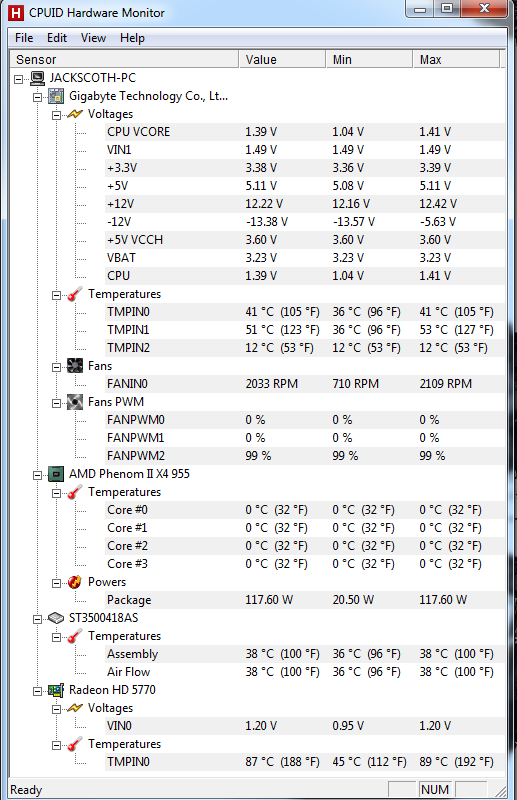Click the Fans PWM icon
Image resolution: width=517 pixels, height=800 pixels.
75,402
